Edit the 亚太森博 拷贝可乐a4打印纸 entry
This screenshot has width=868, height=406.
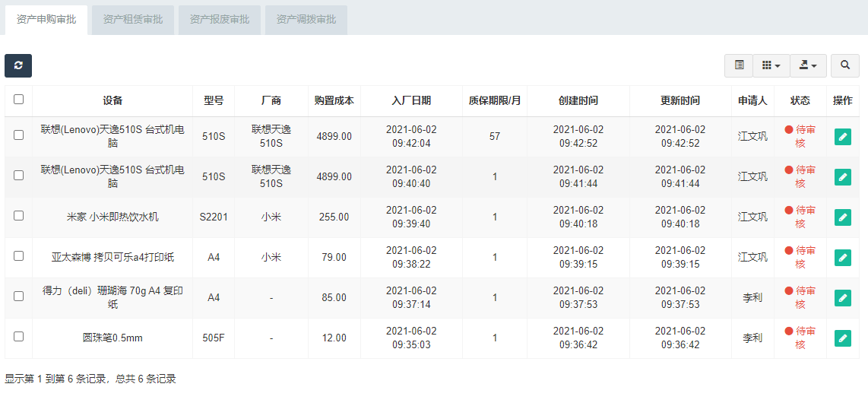point(842,258)
